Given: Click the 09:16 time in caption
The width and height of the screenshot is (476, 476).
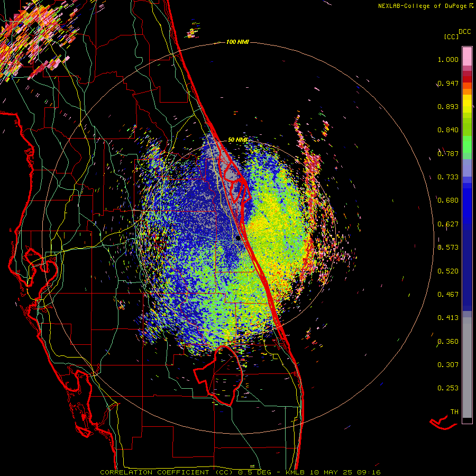Looking at the screenshot, I should click(x=369, y=472).
